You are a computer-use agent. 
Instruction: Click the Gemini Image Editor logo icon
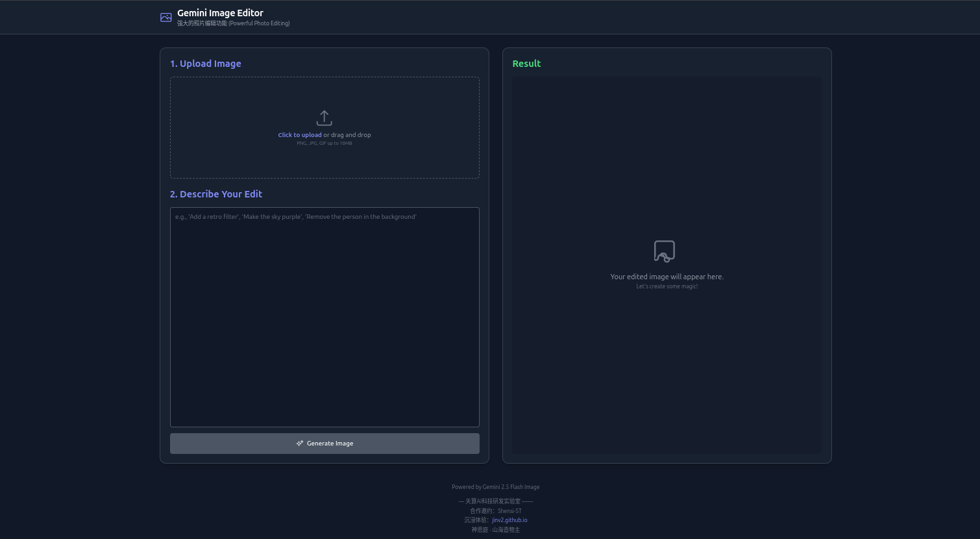tap(166, 18)
